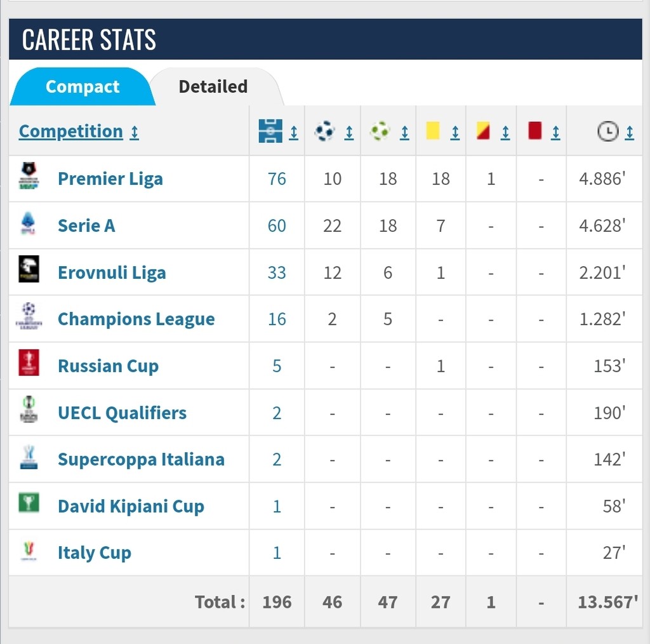This screenshot has height=644, width=650.
Task: Select the Compact tab
Action: 83,86
